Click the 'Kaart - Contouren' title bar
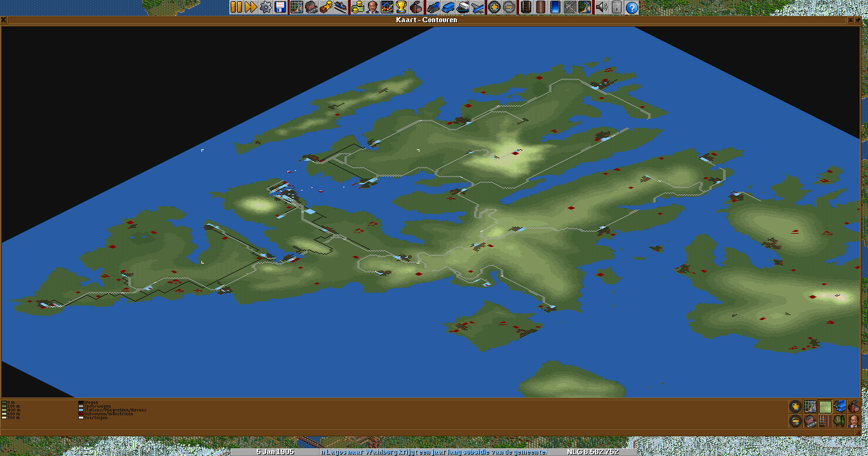This screenshot has height=456, width=868. tap(426, 20)
